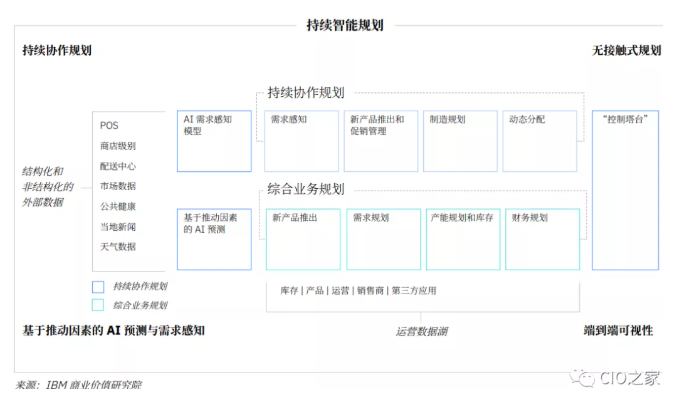Select the 需求规划 box

click(383, 239)
